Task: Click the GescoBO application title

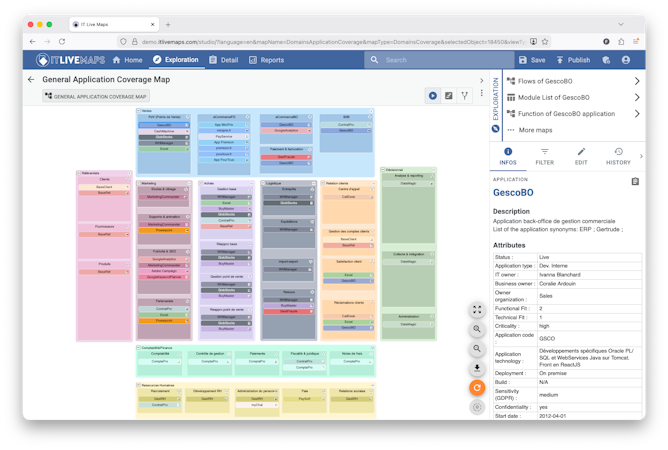Action: [x=513, y=193]
